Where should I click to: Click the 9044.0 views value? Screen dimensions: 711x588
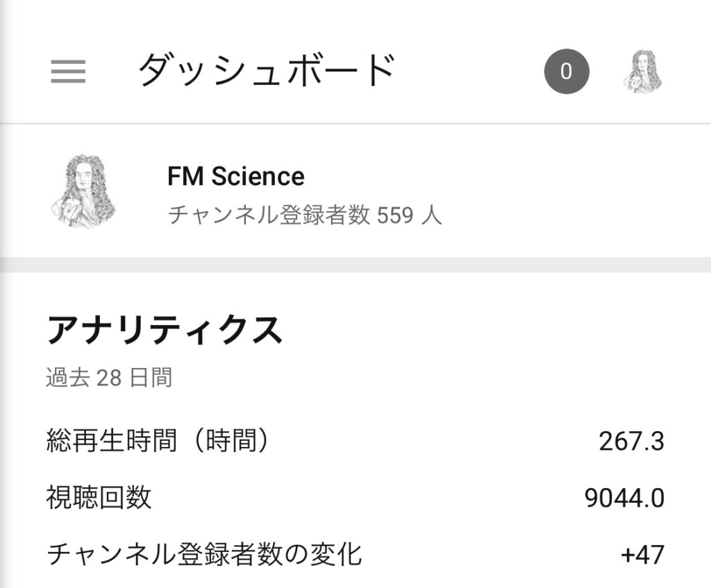pos(624,498)
